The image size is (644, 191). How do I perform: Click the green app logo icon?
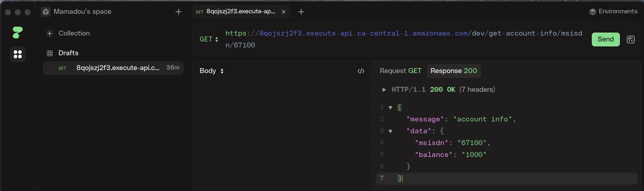(x=17, y=33)
